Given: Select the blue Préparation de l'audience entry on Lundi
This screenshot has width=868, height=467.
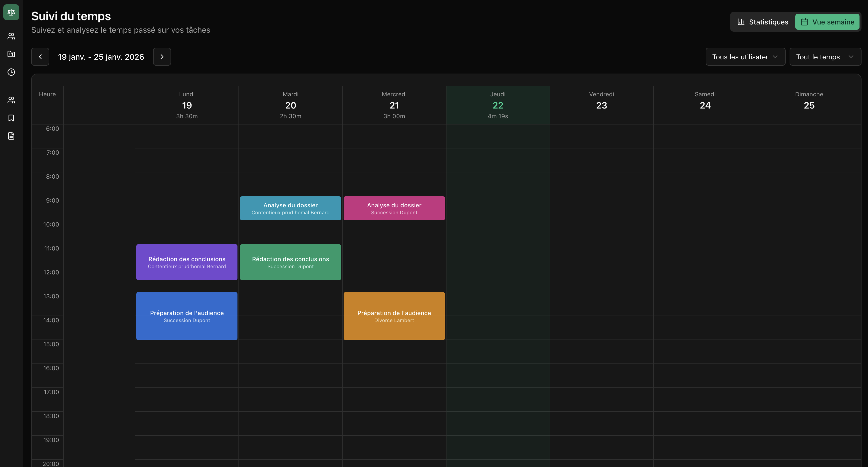Looking at the screenshot, I should coord(187,316).
